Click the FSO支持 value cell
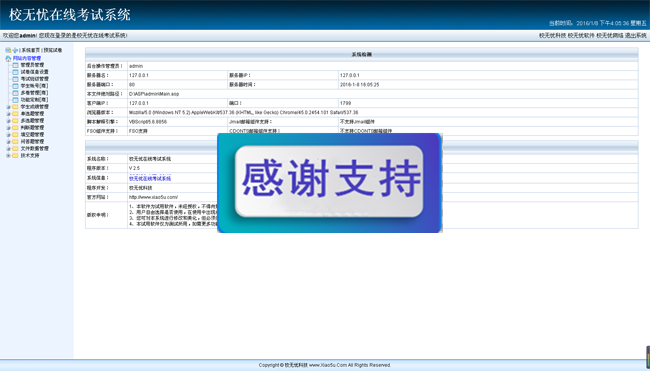The height and width of the screenshot is (371, 650). coord(138,131)
